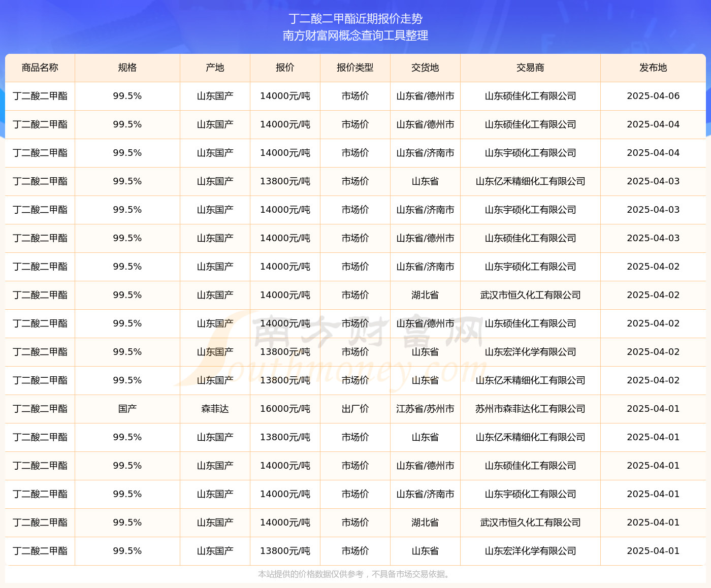Click the 规格 column header
The image size is (711, 588).
[x=127, y=68]
